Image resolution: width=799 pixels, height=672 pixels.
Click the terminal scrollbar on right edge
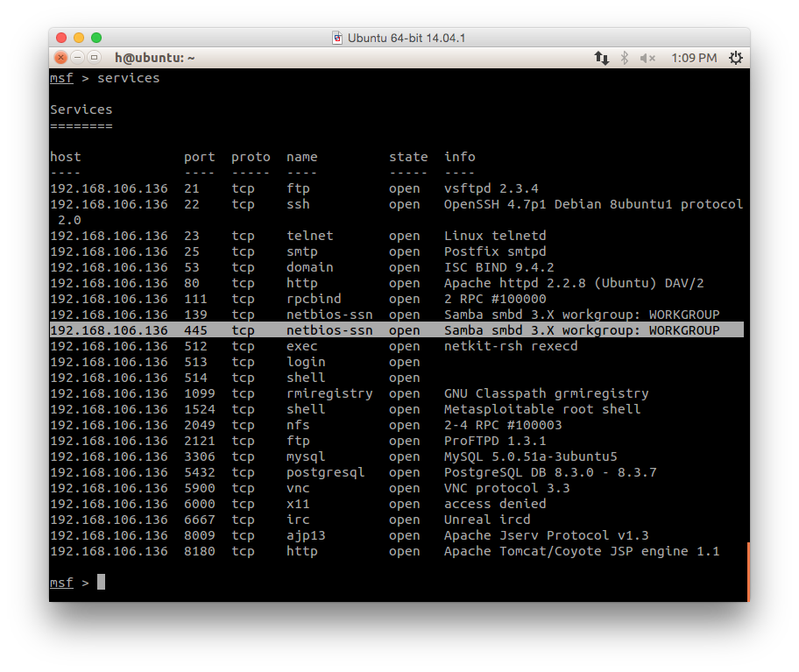[748, 571]
